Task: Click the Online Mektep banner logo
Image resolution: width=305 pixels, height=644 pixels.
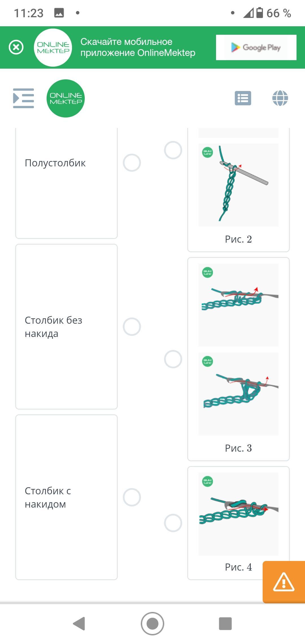Action: pos(53,47)
